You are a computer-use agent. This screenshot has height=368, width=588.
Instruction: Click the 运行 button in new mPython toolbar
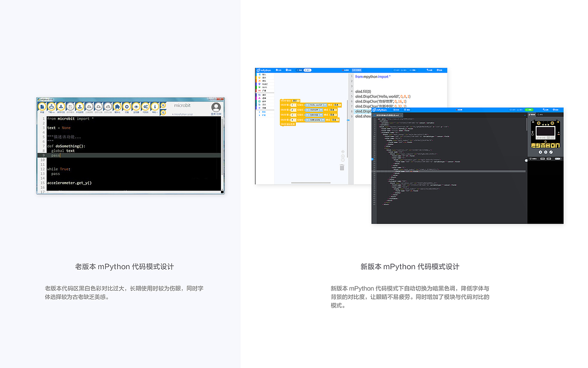click(x=396, y=69)
